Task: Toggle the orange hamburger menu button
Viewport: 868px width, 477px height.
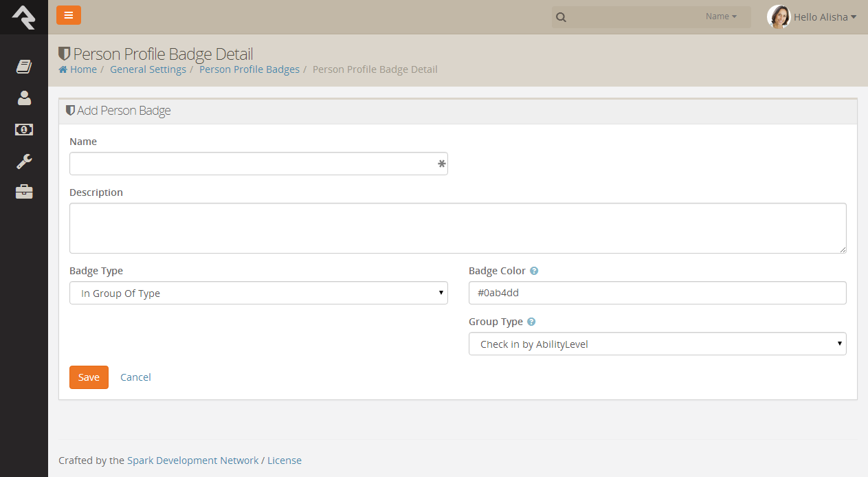Action: pyautogui.click(x=69, y=15)
